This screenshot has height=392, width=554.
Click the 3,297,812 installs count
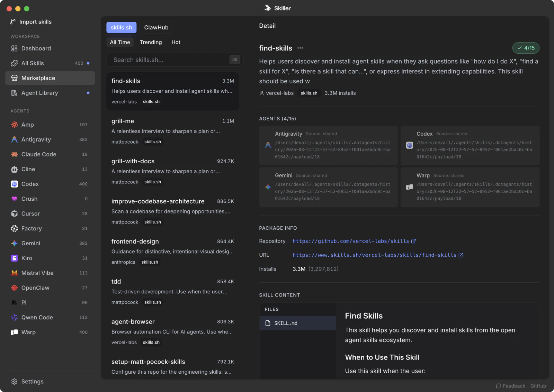coord(323,269)
